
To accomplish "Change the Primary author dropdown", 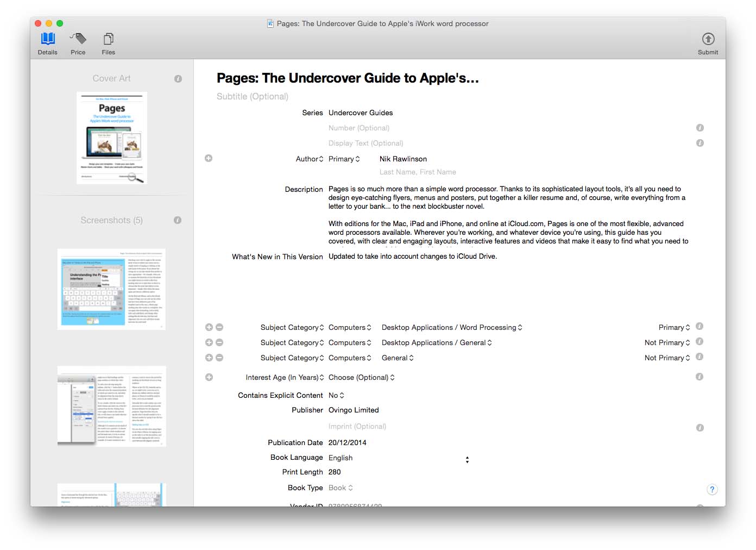I will [x=344, y=159].
